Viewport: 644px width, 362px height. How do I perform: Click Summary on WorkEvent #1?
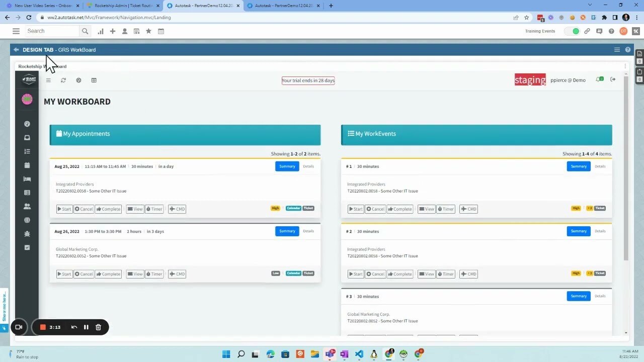pos(579,166)
